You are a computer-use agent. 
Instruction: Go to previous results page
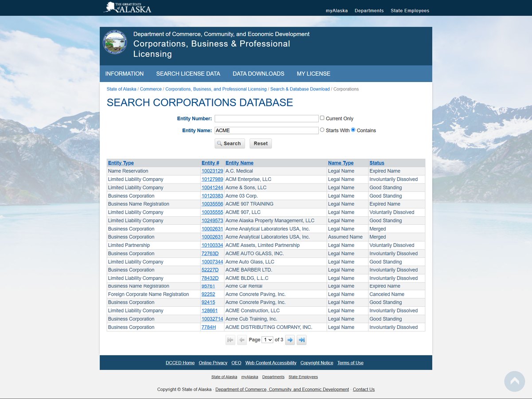click(x=242, y=340)
